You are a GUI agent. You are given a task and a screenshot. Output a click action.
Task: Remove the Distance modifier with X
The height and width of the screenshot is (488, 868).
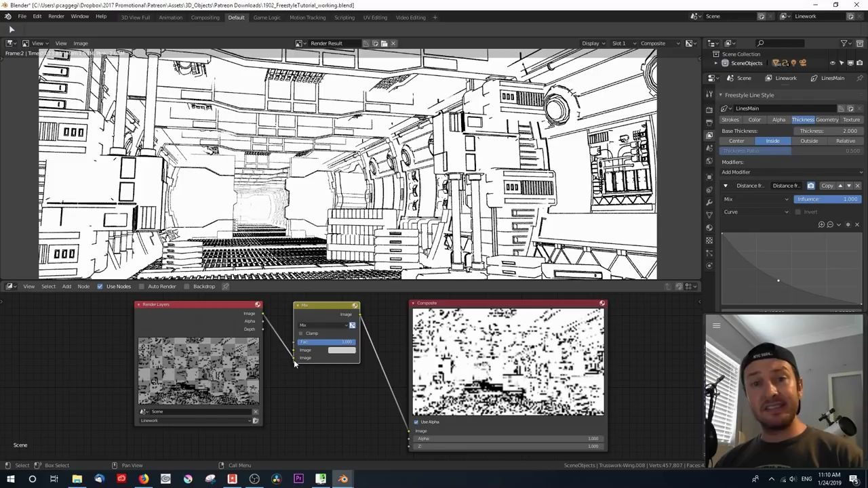857,186
